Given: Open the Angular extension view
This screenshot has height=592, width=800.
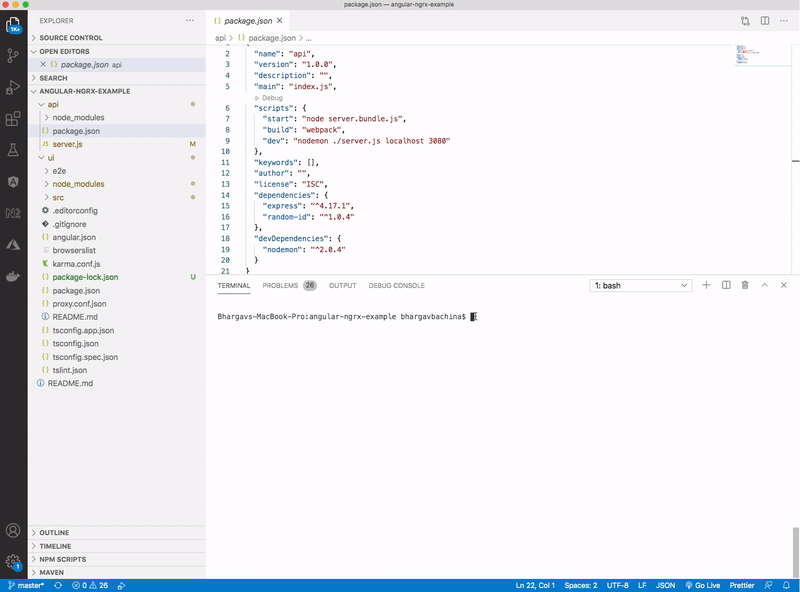Looking at the screenshot, I should 13,182.
